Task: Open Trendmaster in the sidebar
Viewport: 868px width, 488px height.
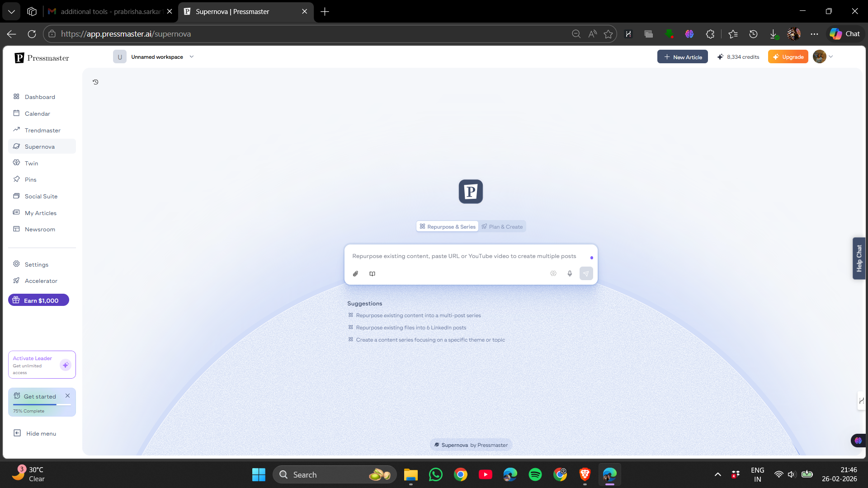Action: 42,130
